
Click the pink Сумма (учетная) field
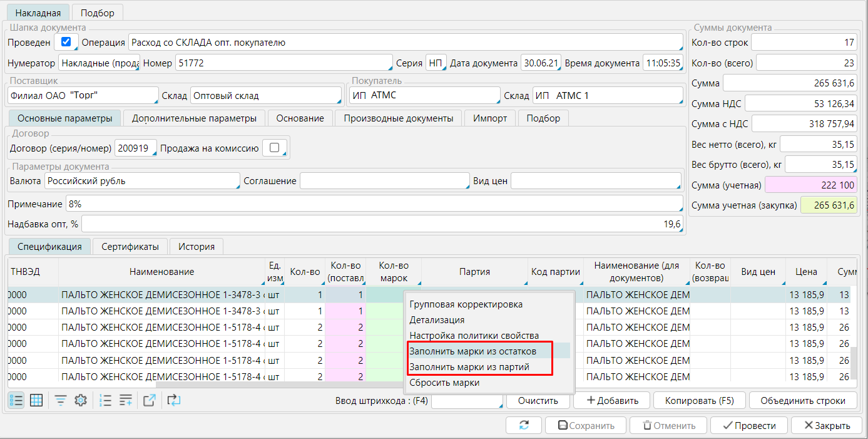pyautogui.click(x=810, y=185)
